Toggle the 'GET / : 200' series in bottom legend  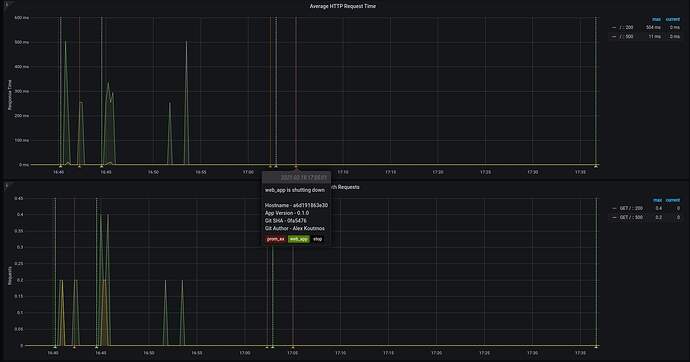631,208
